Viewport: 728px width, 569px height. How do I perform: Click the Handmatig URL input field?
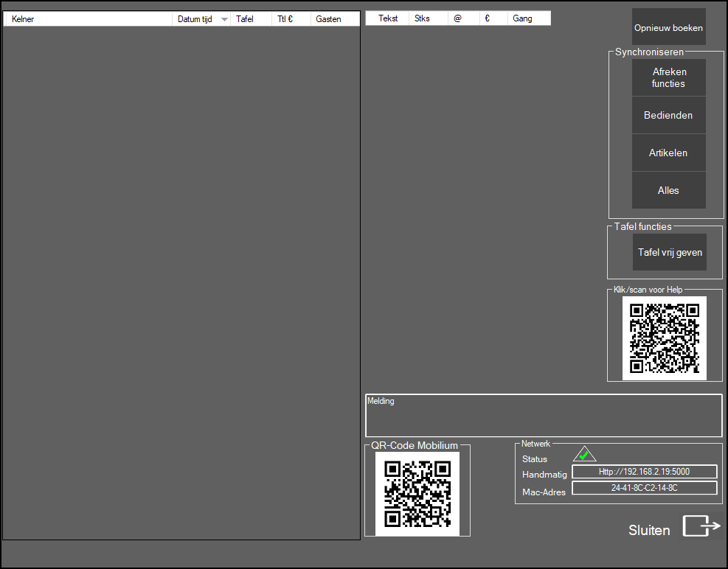pos(645,472)
